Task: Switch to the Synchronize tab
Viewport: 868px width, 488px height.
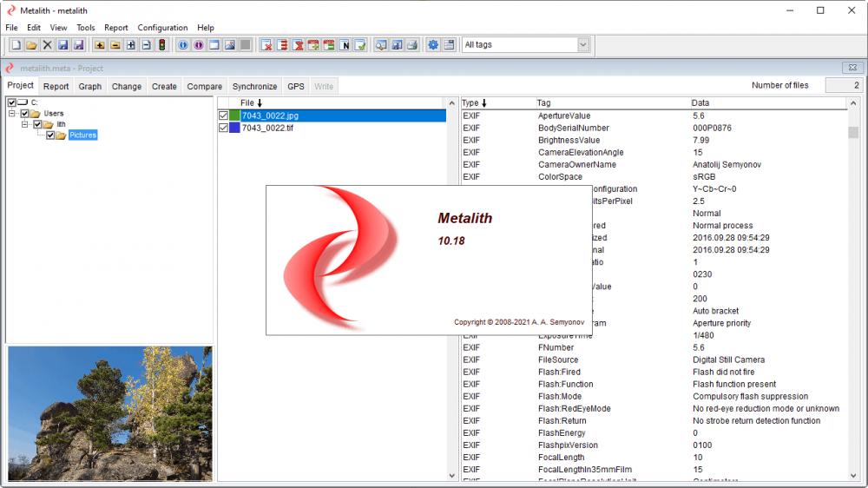Action: coord(254,87)
